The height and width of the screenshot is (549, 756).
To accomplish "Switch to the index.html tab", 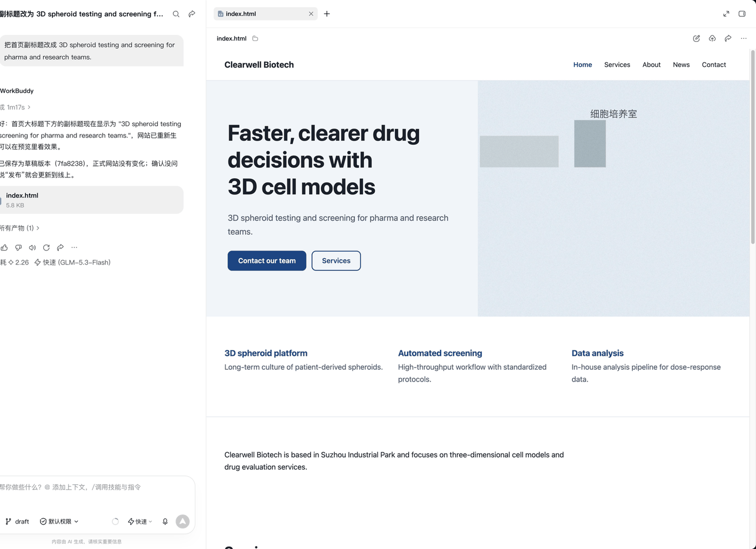I will pos(265,14).
